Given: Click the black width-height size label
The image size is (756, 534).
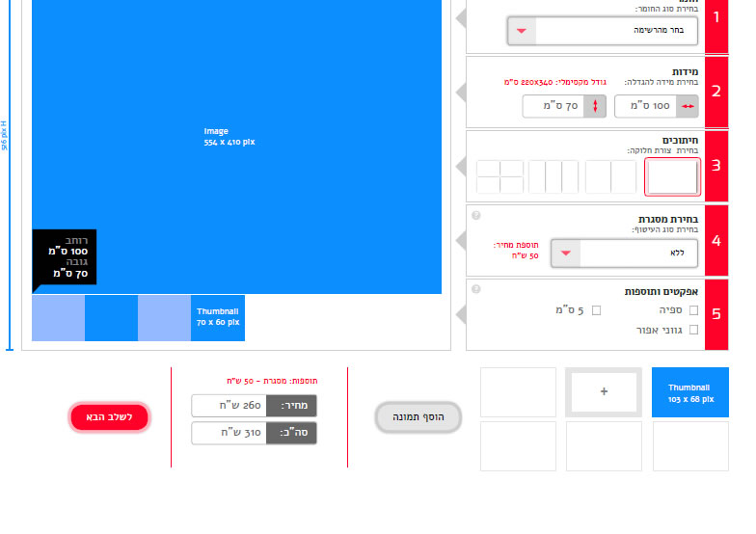Looking at the screenshot, I should click(65, 257).
